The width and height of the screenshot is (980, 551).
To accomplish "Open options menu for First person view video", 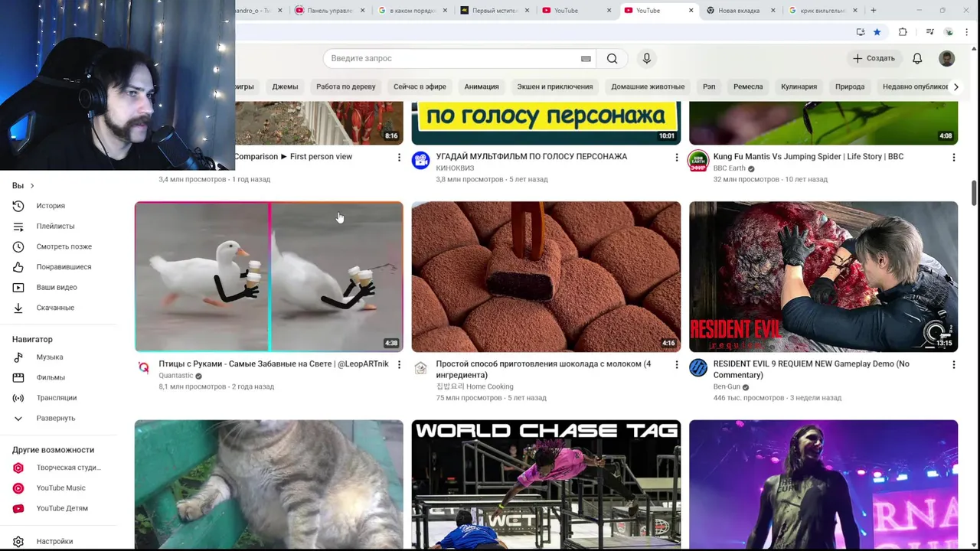I will [399, 157].
